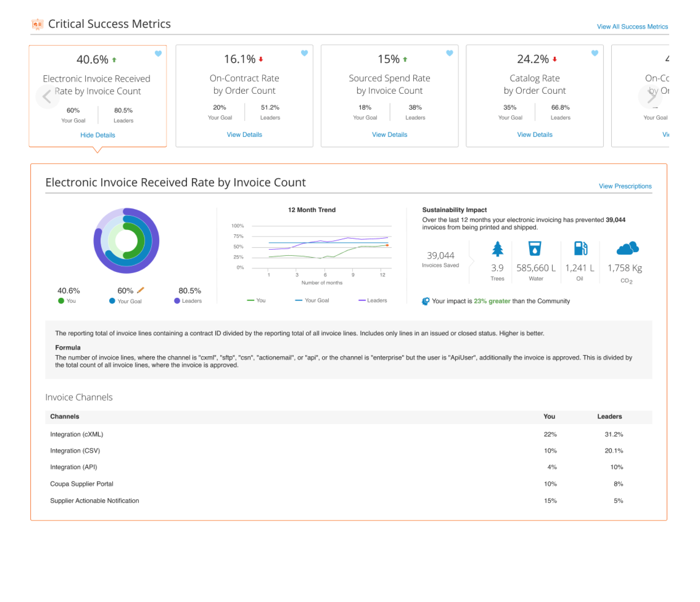Screen dimensions: 700x602
Task: Click the purple Leaders legend swatch
Action: pos(177,301)
